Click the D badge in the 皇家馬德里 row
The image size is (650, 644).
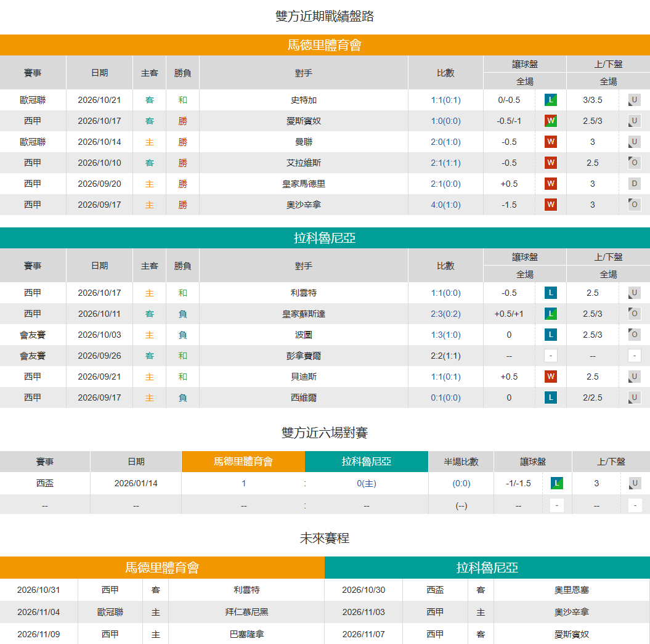pyautogui.click(x=634, y=184)
